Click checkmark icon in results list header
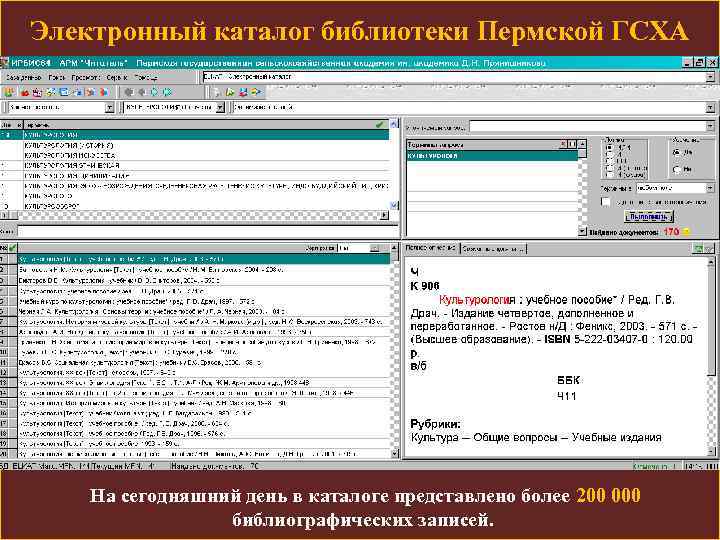Viewport: 720px width, 540px height. click(12, 248)
